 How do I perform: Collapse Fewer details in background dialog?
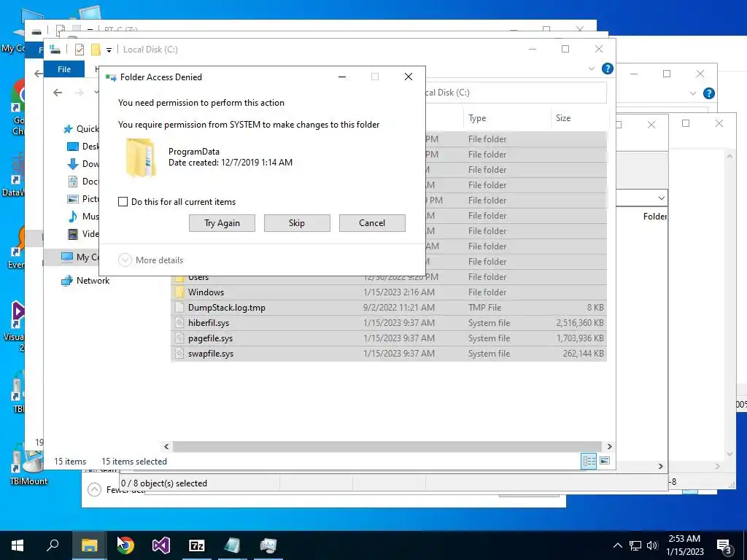pos(94,489)
